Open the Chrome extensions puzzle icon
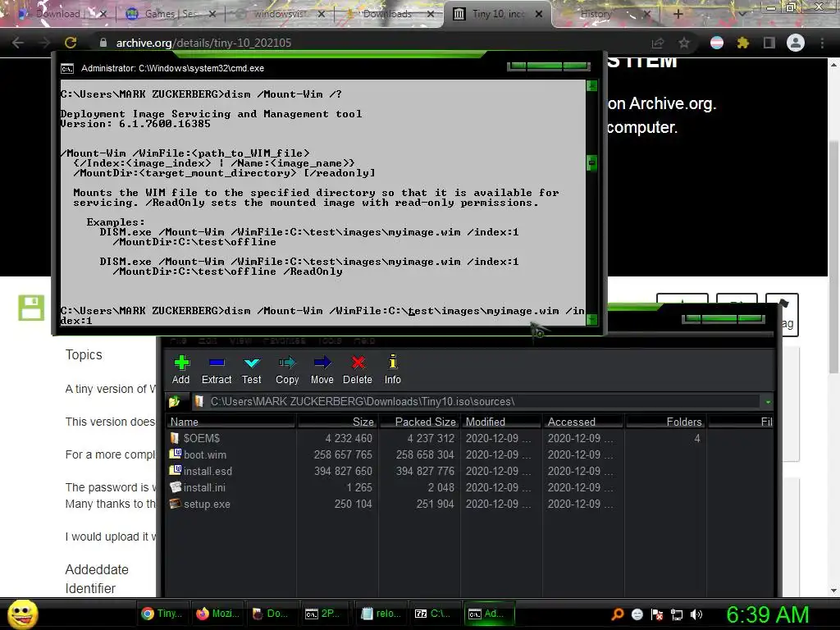The height and width of the screenshot is (630, 840). [x=742, y=43]
